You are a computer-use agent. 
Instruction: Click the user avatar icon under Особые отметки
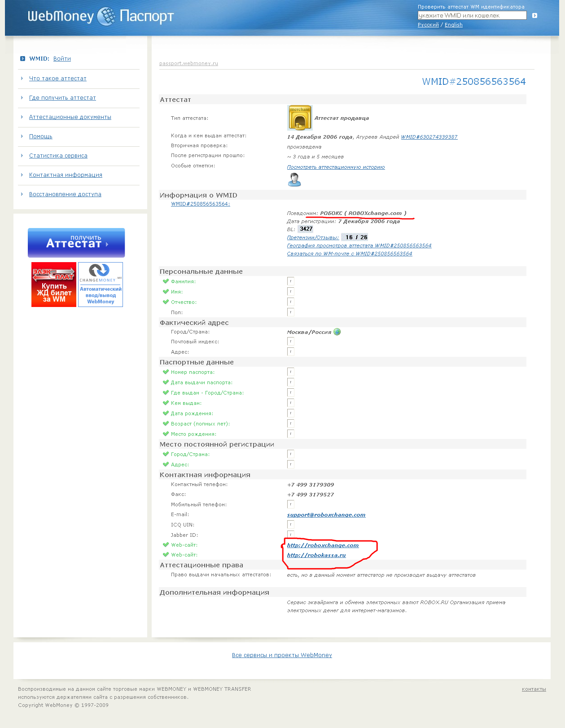[x=294, y=180]
